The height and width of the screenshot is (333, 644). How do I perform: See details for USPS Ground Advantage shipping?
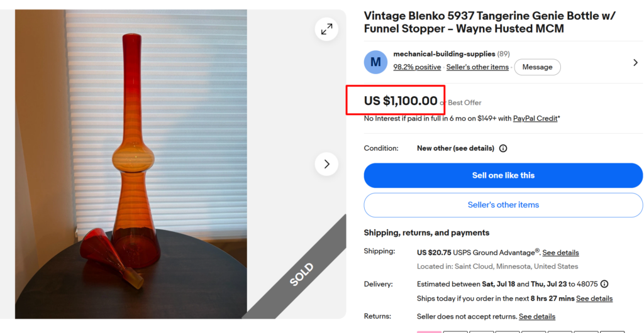point(560,253)
